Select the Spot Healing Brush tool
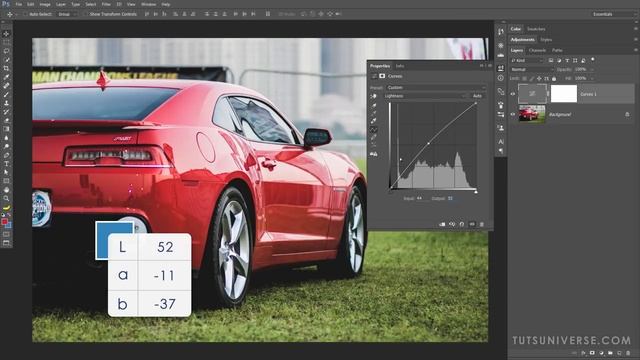The height and width of the screenshot is (360, 640). coord(6,86)
